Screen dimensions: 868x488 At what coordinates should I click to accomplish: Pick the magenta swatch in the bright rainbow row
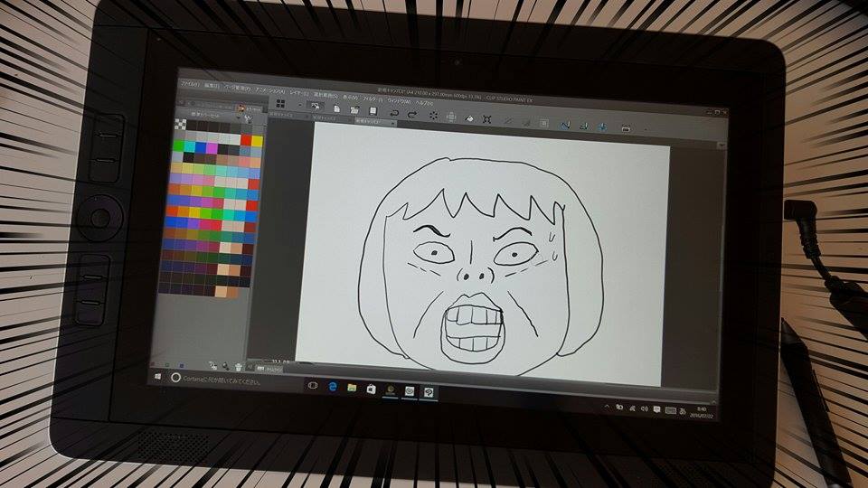pos(212,148)
